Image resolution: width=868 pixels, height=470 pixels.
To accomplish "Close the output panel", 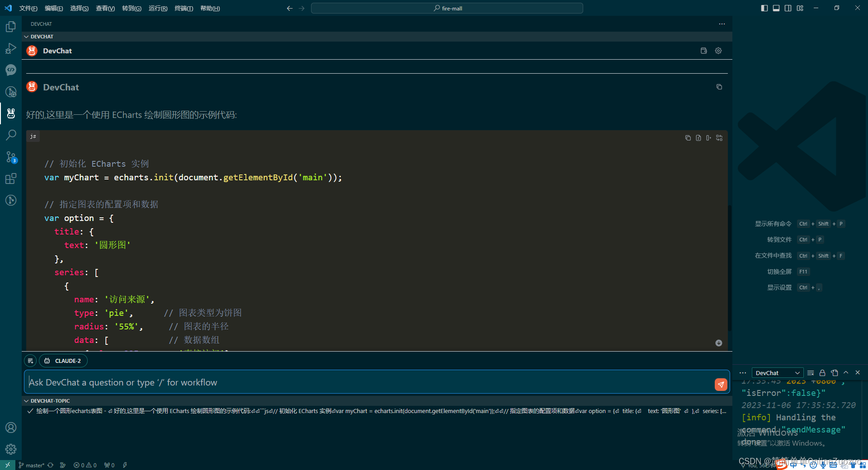I will pyautogui.click(x=858, y=373).
